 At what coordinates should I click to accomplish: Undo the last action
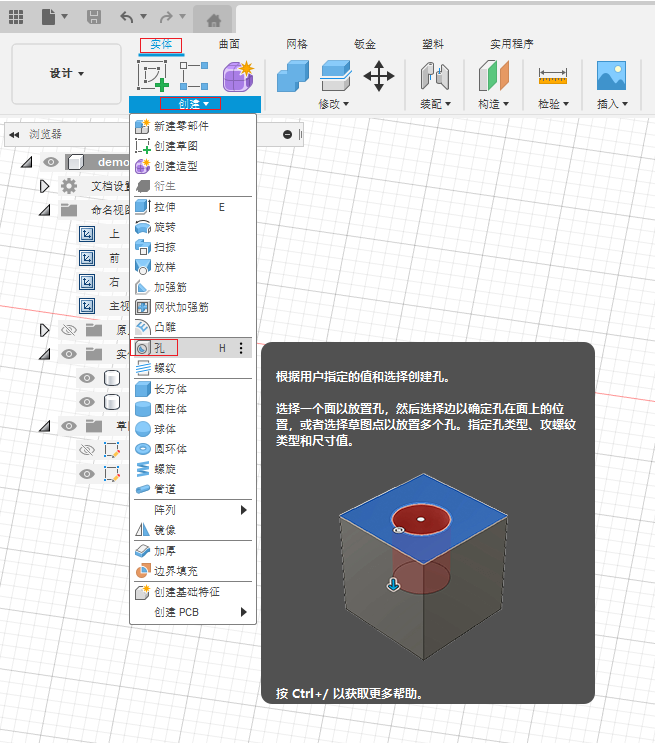click(x=127, y=18)
